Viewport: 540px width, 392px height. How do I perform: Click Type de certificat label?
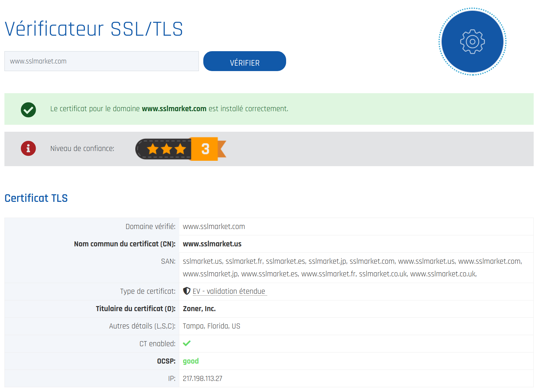(x=148, y=291)
